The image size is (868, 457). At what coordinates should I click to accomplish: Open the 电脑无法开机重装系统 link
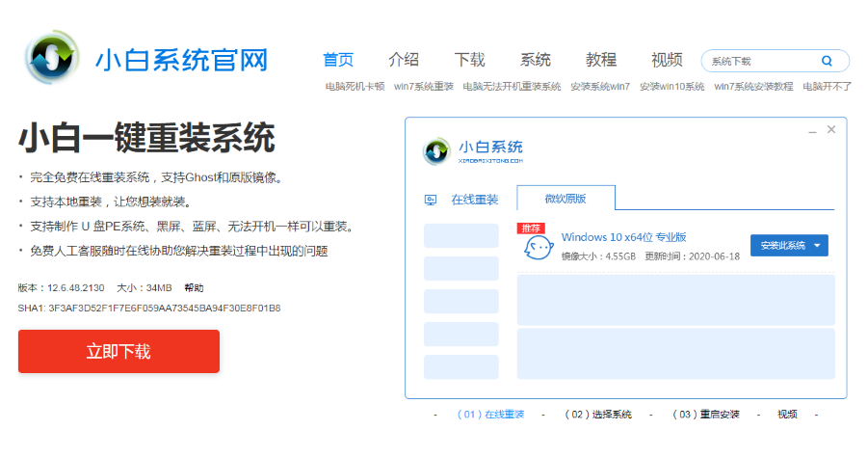click(x=513, y=87)
